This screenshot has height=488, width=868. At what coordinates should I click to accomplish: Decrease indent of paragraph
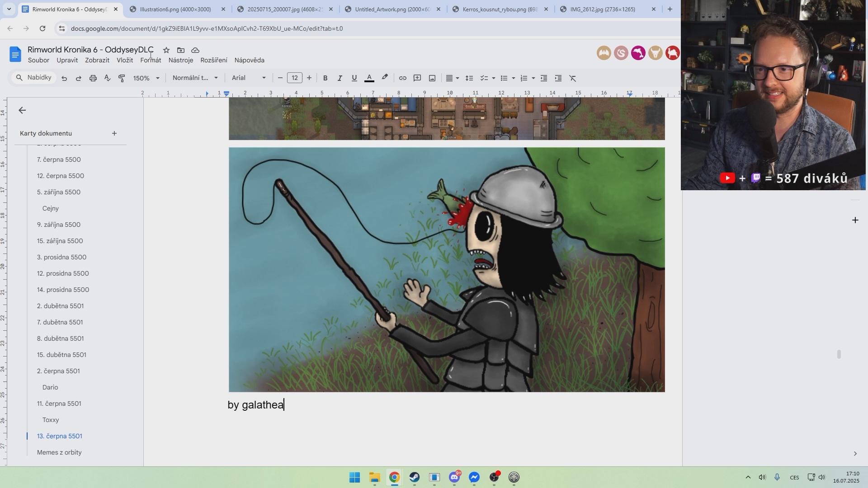[544, 78]
